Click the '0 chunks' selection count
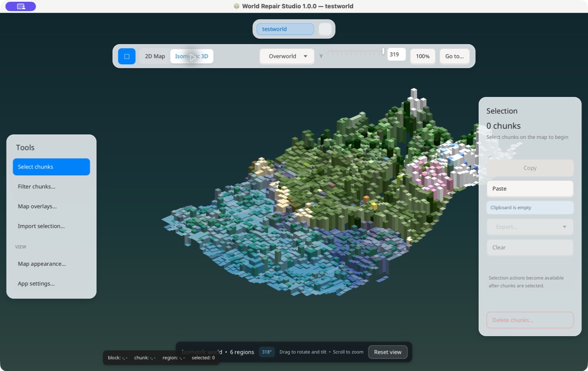 pyautogui.click(x=503, y=126)
